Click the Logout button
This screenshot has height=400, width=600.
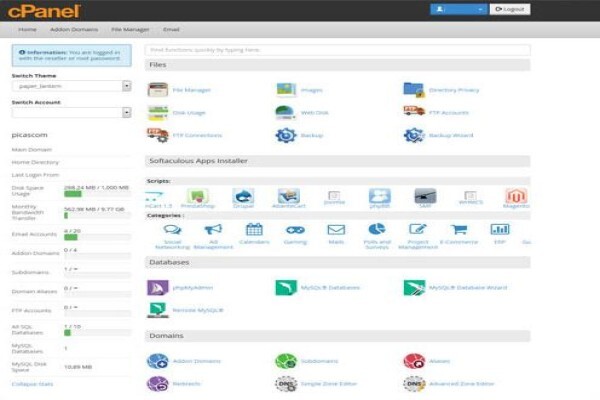click(510, 9)
